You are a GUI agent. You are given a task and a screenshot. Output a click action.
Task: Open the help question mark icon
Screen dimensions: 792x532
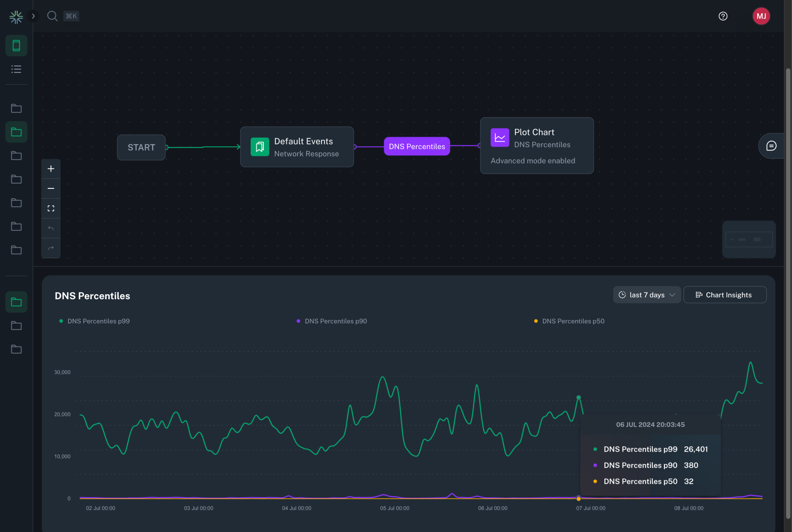723,16
